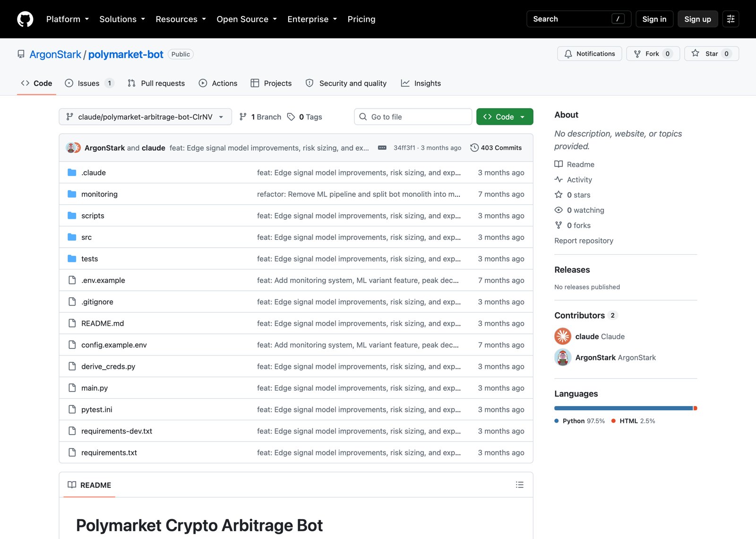Open the .claude folder icon
This screenshot has height=539, width=756.
(72, 173)
